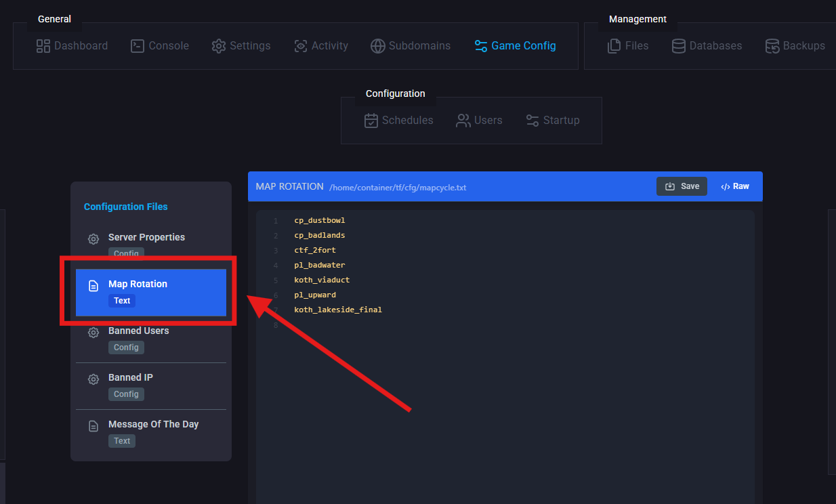Image resolution: width=836 pixels, height=504 pixels.
Task: Click the pl_upward line in editor
Action: click(315, 295)
